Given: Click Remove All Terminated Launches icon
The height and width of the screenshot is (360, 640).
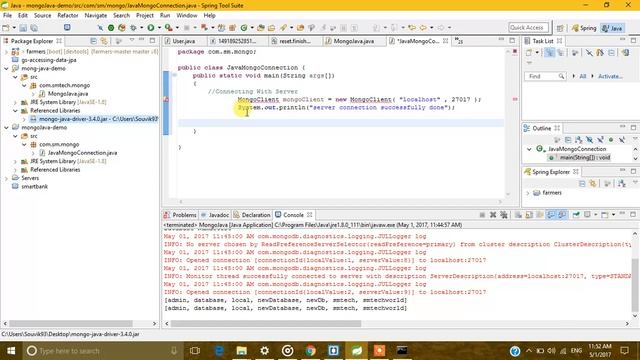Looking at the screenshot, I should click(504, 215).
